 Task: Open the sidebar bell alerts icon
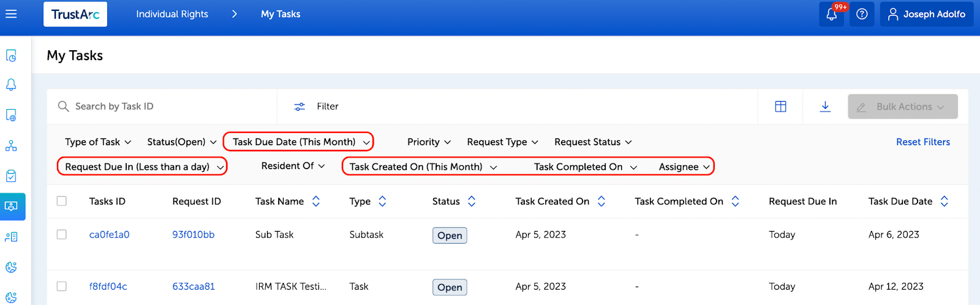pyautogui.click(x=11, y=85)
